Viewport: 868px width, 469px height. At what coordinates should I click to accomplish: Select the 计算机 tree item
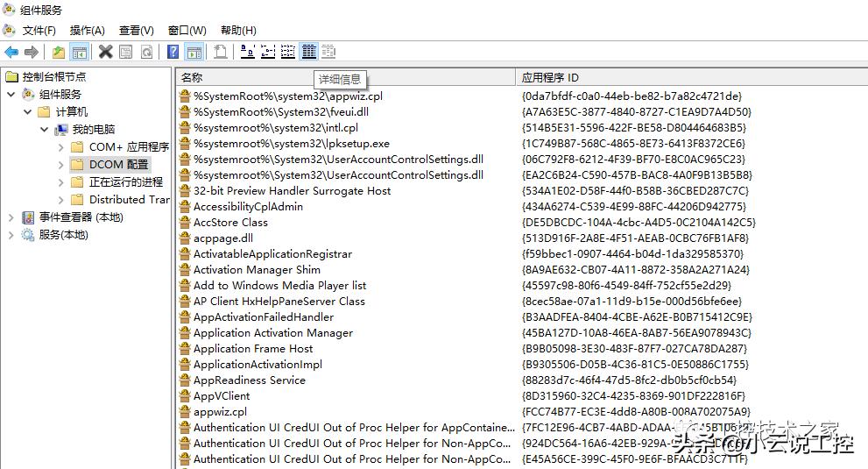[72, 112]
